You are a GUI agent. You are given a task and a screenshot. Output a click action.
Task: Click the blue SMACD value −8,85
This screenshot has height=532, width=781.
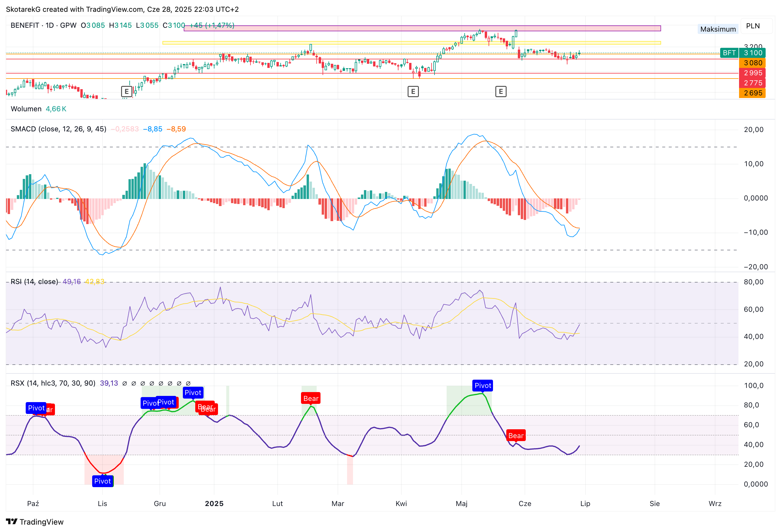click(153, 129)
